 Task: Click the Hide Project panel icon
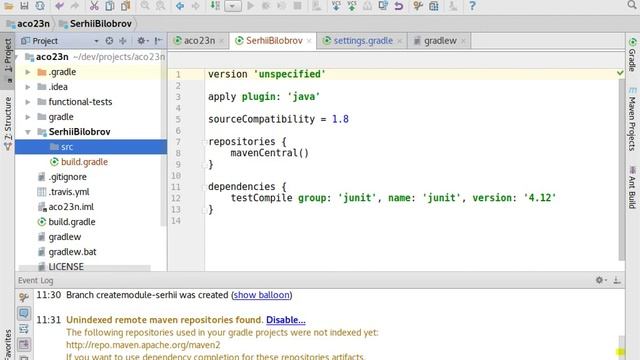pyautogui.click(x=158, y=41)
